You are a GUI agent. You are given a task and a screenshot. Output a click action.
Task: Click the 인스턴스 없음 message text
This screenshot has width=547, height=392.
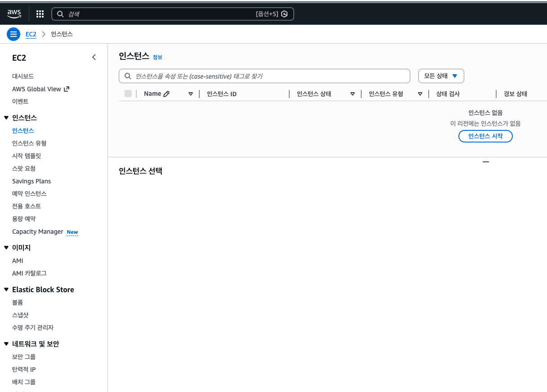(485, 113)
